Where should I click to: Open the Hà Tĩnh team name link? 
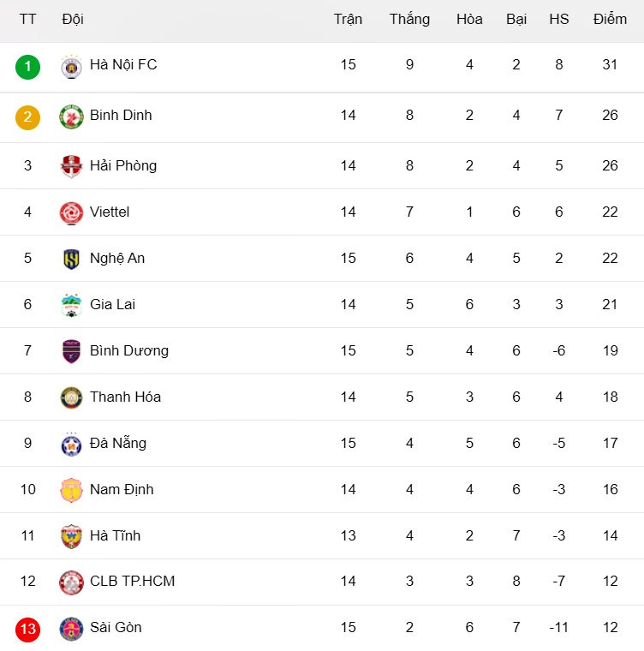click(x=115, y=535)
